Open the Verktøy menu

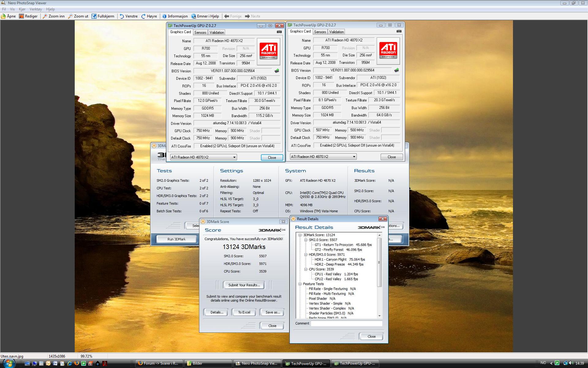pos(36,9)
